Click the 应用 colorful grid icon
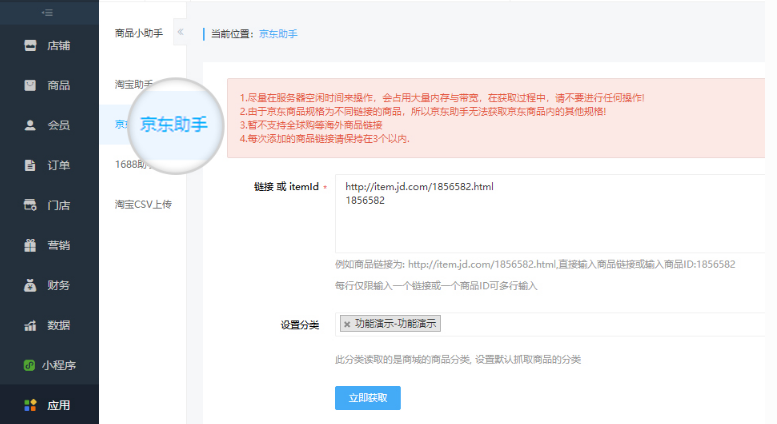The image size is (777, 424). pos(30,405)
